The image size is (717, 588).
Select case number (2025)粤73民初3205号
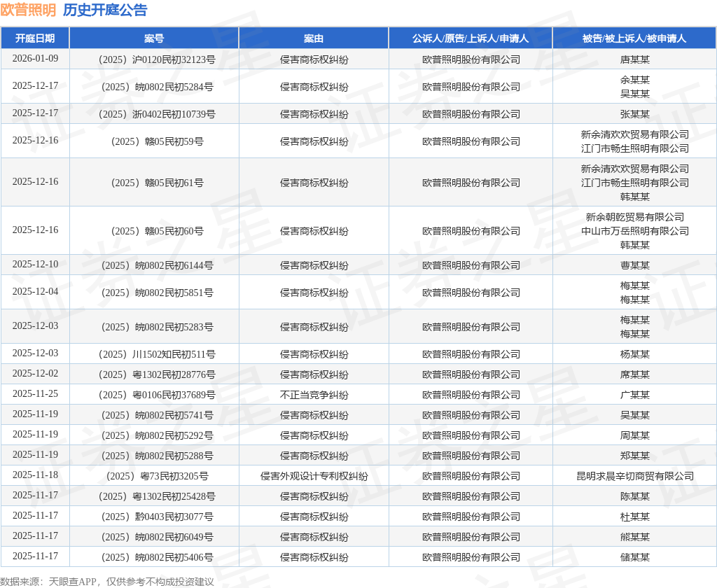tap(154, 477)
